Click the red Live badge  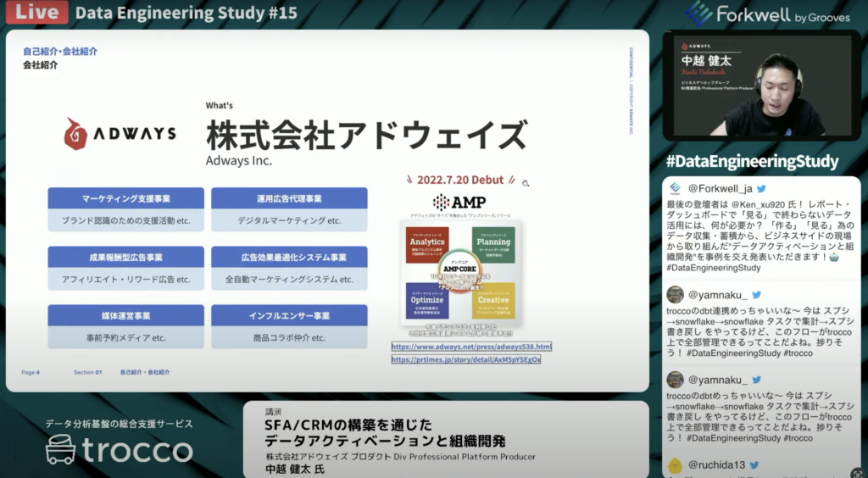pos(36,13)
